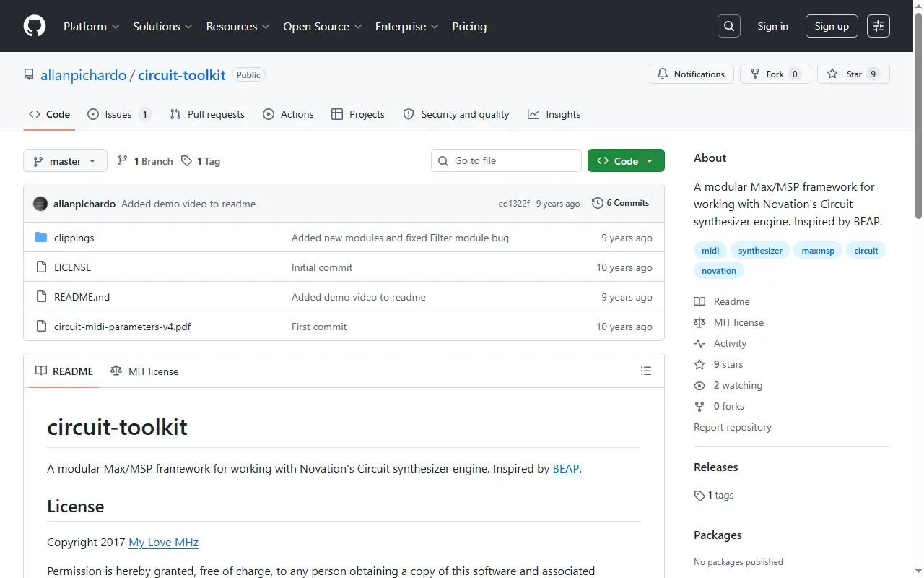
Task: Click the Sign up button
Action: tap(832, 26)
